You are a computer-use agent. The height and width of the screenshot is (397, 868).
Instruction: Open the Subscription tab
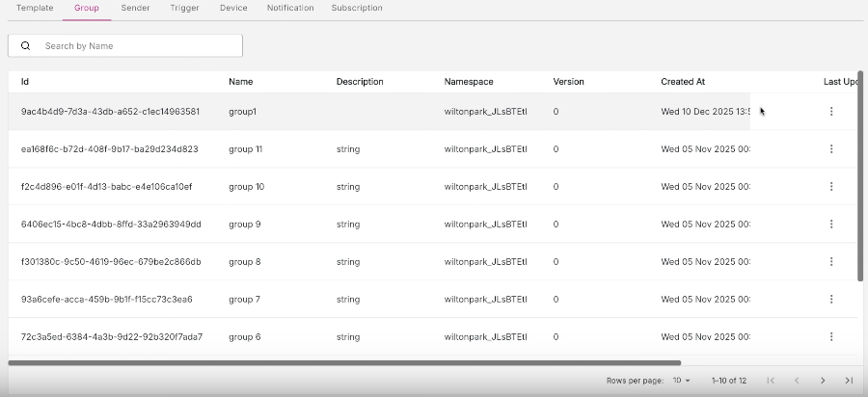click(x=356, y=8)
